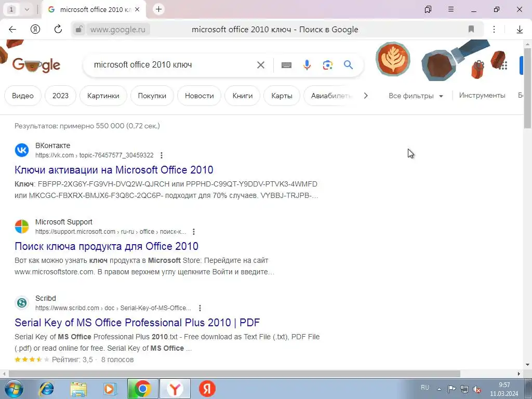Switch to Yandex Browser in taskbar
The width and height of the screenshot is (532, 399).
(175, 389)
